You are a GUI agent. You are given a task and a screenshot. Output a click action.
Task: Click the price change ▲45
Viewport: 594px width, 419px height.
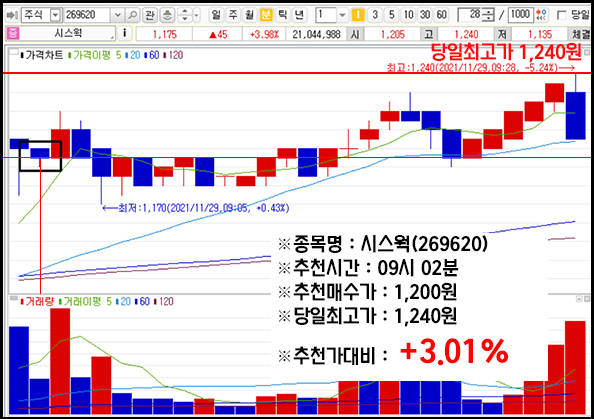click(218, 34)
